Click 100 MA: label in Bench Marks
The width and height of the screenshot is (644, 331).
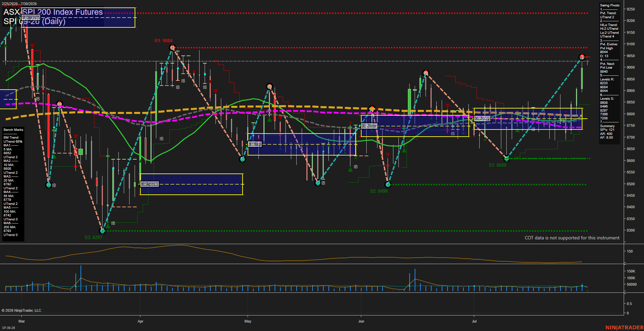pyautogui.click(x=9, y=212)
